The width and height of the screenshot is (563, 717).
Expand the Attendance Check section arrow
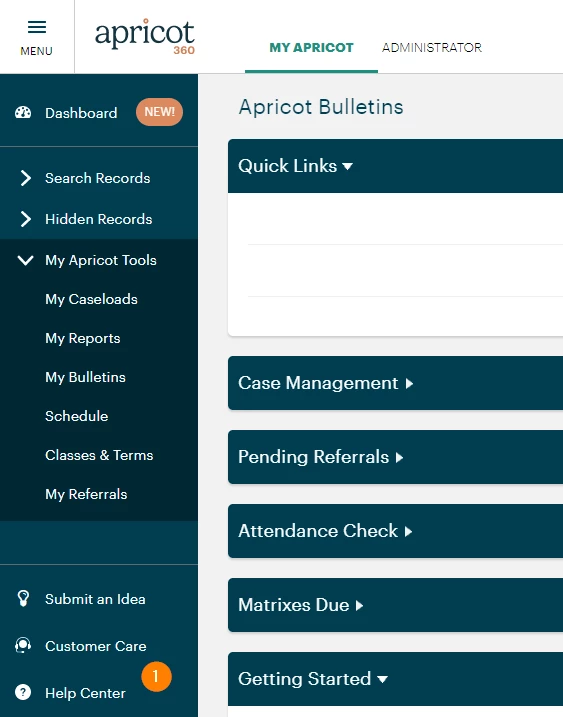pos(408,531)
